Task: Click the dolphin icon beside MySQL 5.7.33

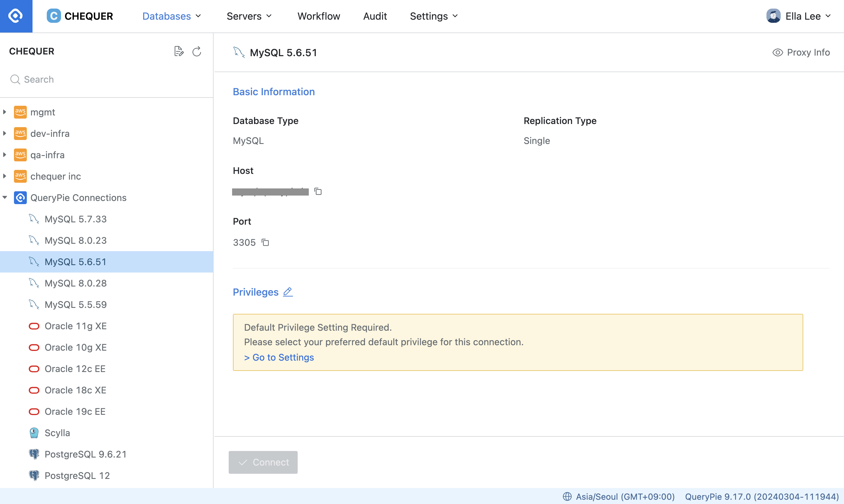Action: coord(34,219)
